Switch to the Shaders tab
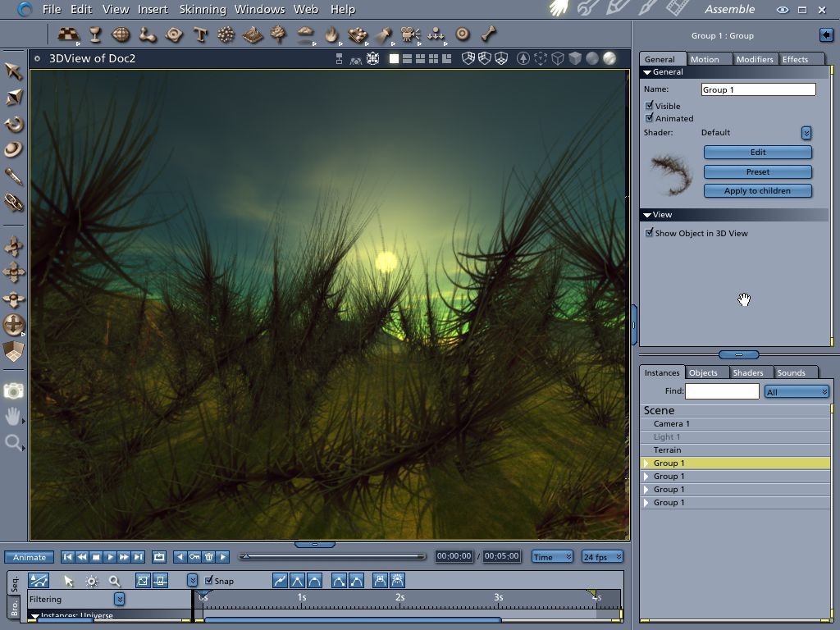 click(x=747, y=372)
